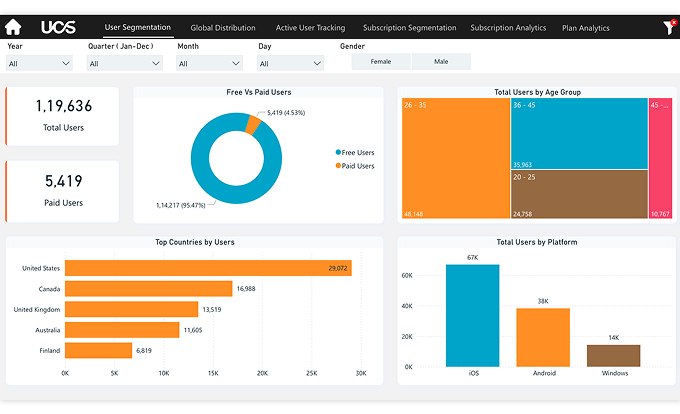Expand the Month dropdown
This screenshot has height=414, width=680.
click(x=209, y=63)
